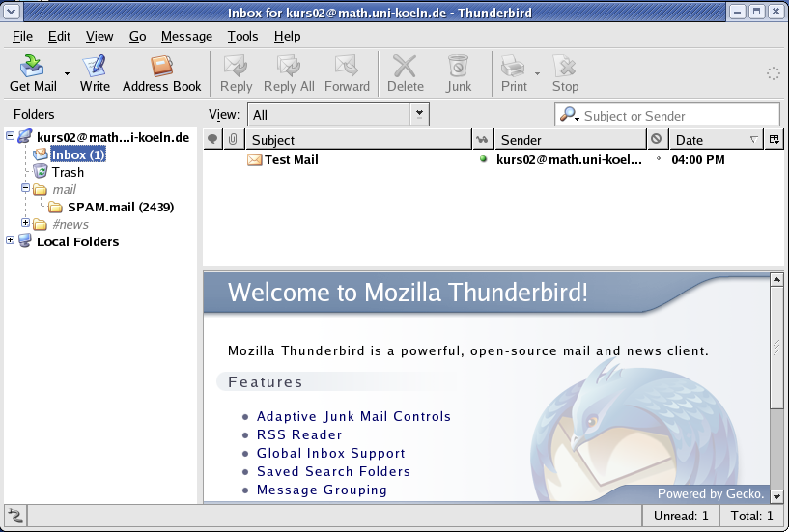Select the Trash folder
The height and width of the screenshot is (532, 789).
(68, 172)
